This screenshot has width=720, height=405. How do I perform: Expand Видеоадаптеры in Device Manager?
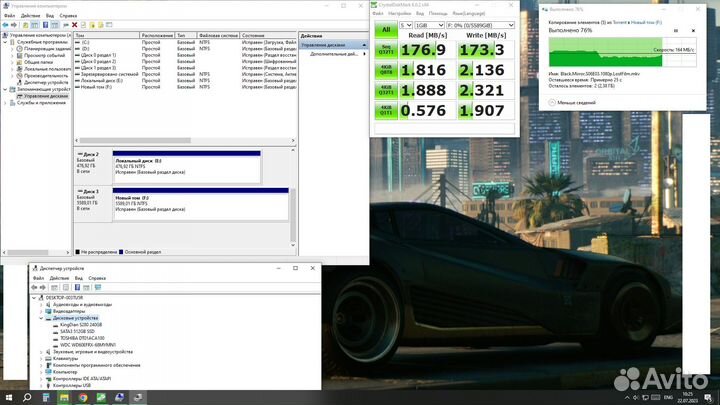point(41,311)
